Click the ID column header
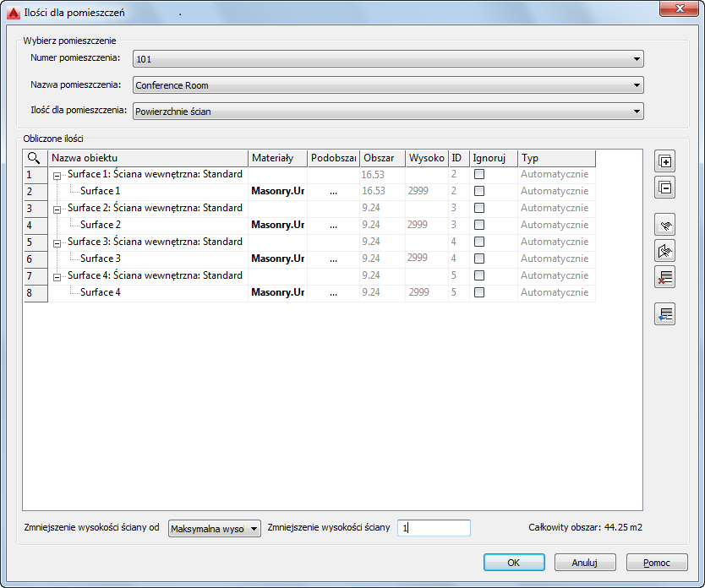Viewport: 705px width, 588px height. [459, 158]
